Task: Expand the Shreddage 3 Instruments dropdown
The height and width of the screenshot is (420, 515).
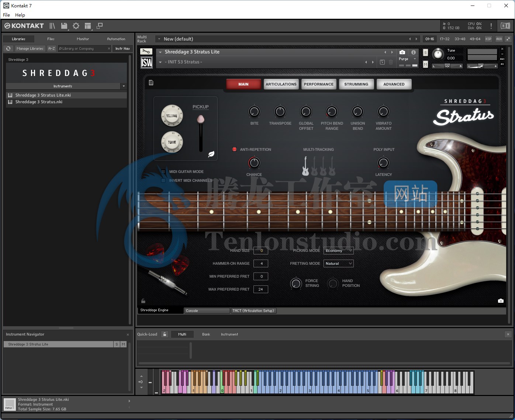Action: pos(124,86)
